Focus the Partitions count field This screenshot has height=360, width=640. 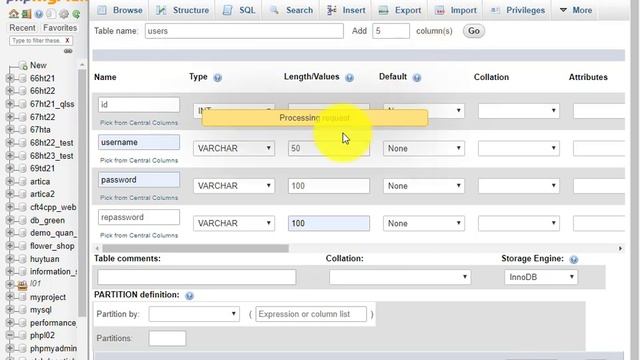click(167, 338)
